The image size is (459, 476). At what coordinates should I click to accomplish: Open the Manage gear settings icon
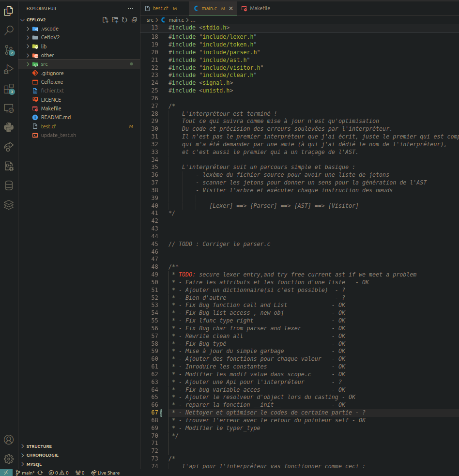pos(9,459)
